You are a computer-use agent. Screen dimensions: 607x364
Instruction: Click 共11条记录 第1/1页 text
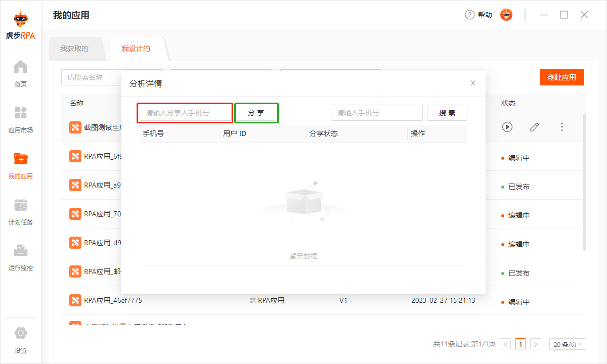tap(464, 344)
